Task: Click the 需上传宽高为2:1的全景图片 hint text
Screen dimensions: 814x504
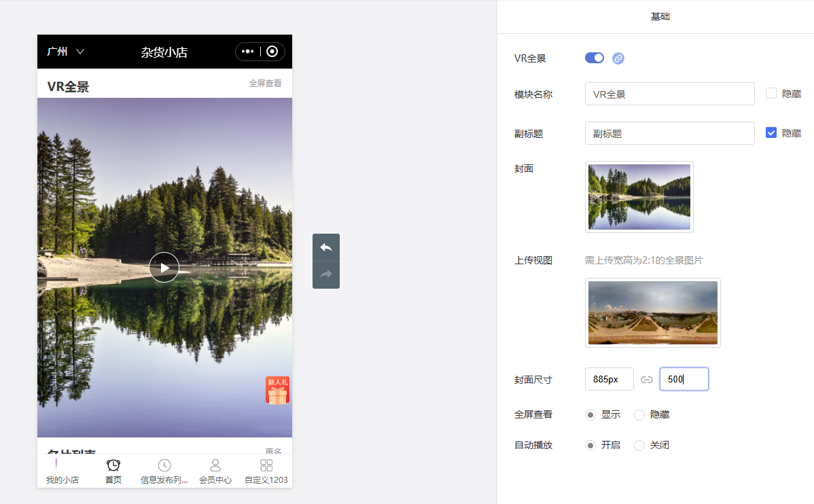Action: tap(643, 260)
